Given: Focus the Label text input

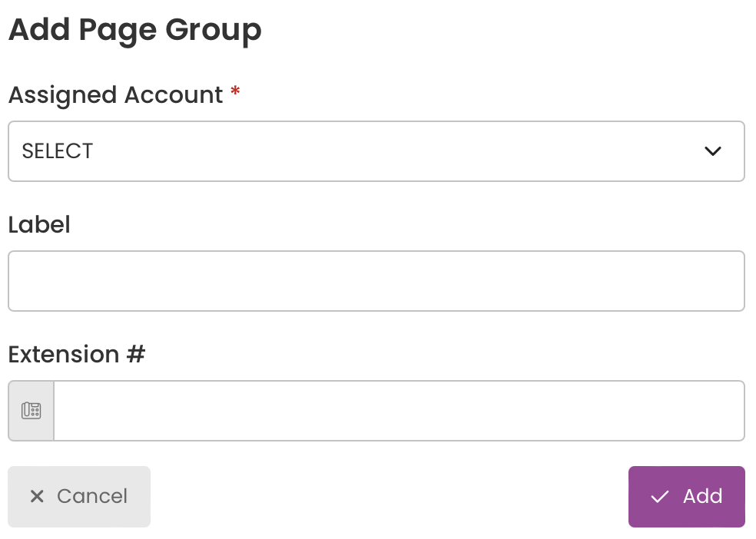Looking at the screenshot, I should coord(376,281).
